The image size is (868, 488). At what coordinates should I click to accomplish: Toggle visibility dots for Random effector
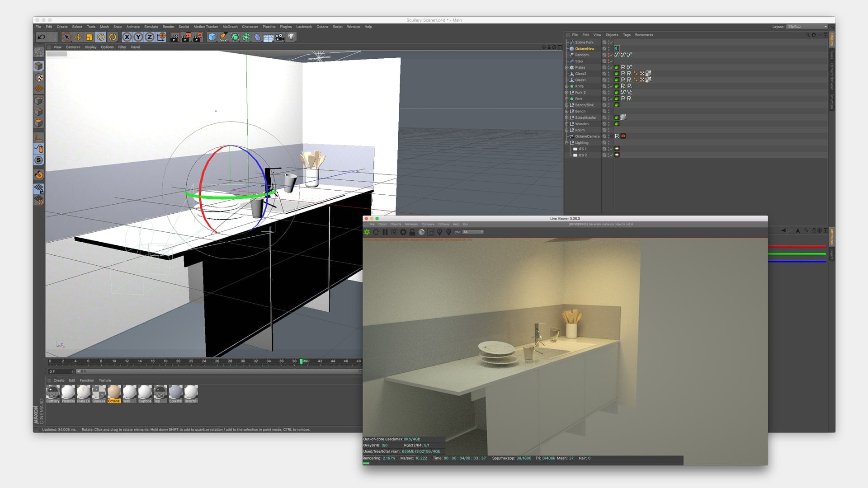pyautogui.click(x=608, y=55)
